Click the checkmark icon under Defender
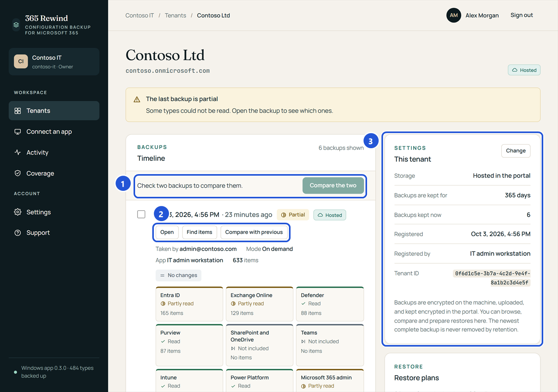 click(303, 304)
